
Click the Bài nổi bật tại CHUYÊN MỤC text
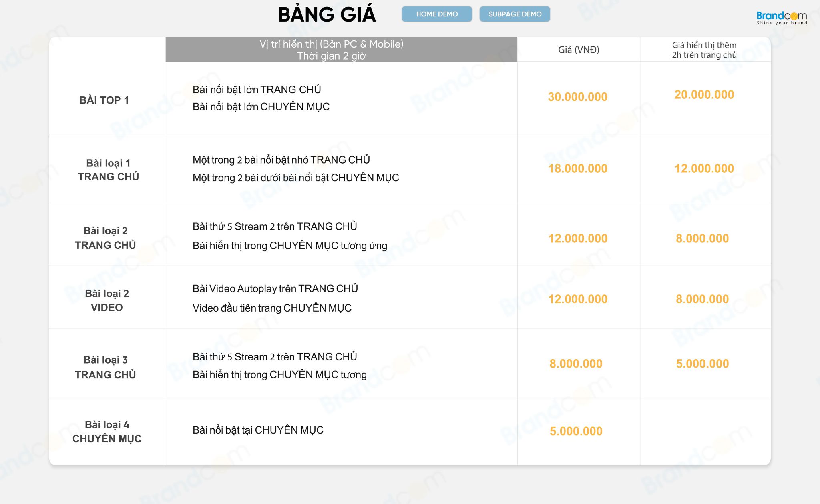(x=258, y=430)
